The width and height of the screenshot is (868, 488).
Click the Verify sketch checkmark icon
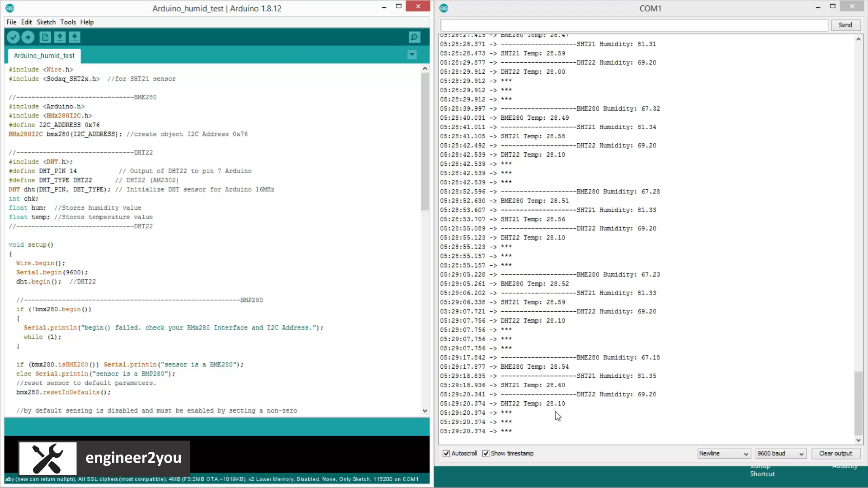point(13,37)
